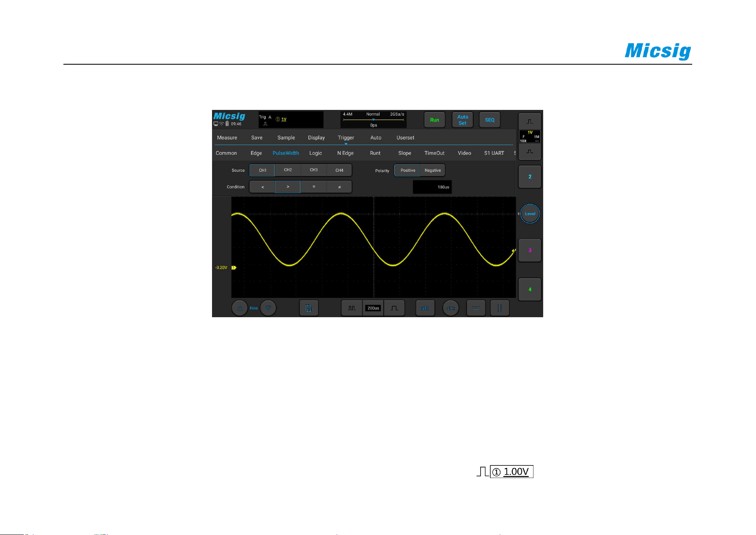Switch to the N Edge trigger tab
This screenshot has height=535, width=756.
[x=345, y=153]
